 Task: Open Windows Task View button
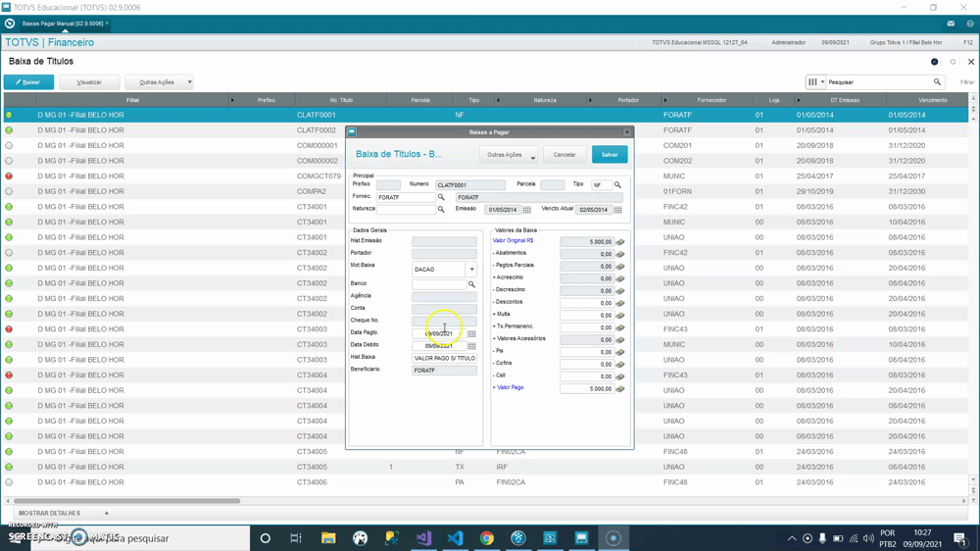(296, 538)
